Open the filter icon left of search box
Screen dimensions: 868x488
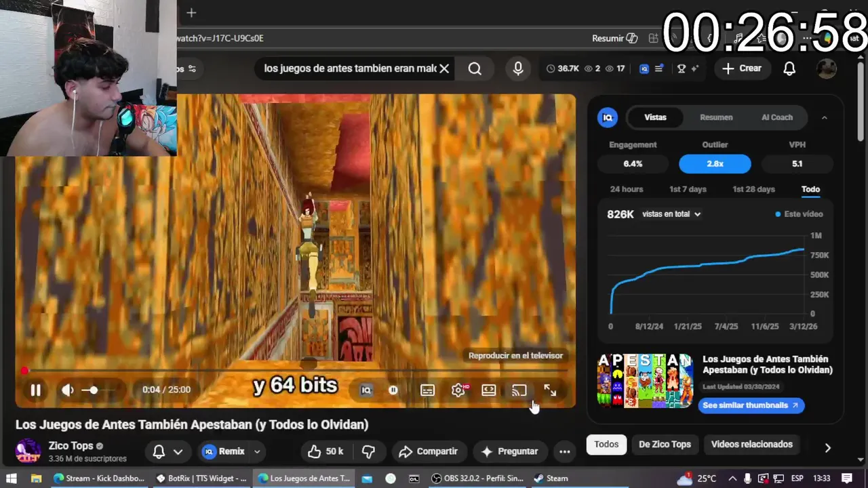tap(191, 68)
